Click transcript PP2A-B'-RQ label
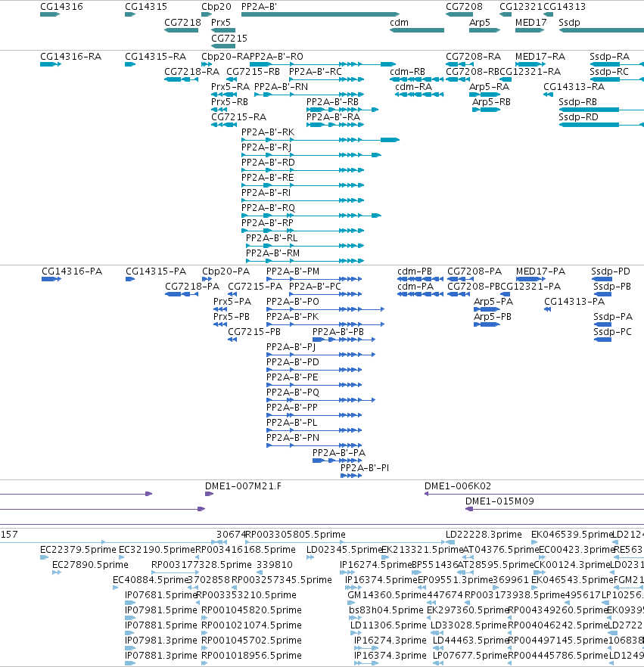644x667 pixels. click(x=268, y=208)
